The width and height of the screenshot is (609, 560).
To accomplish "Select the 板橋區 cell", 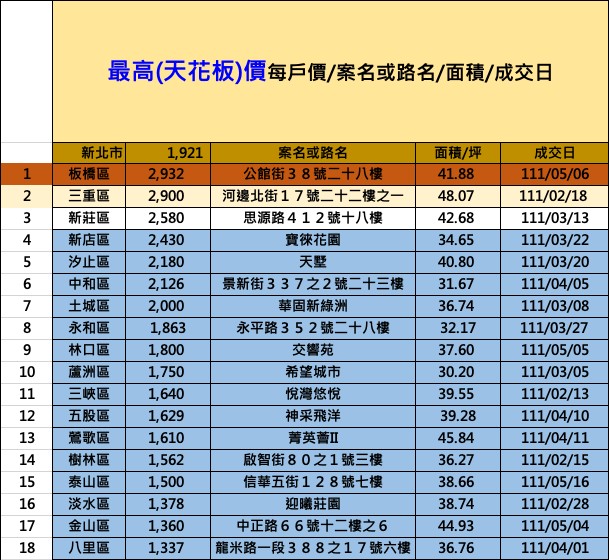I will (x=89, y=174).
